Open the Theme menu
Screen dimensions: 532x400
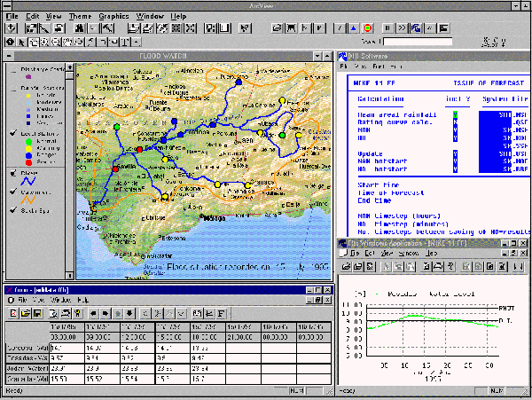79,16
